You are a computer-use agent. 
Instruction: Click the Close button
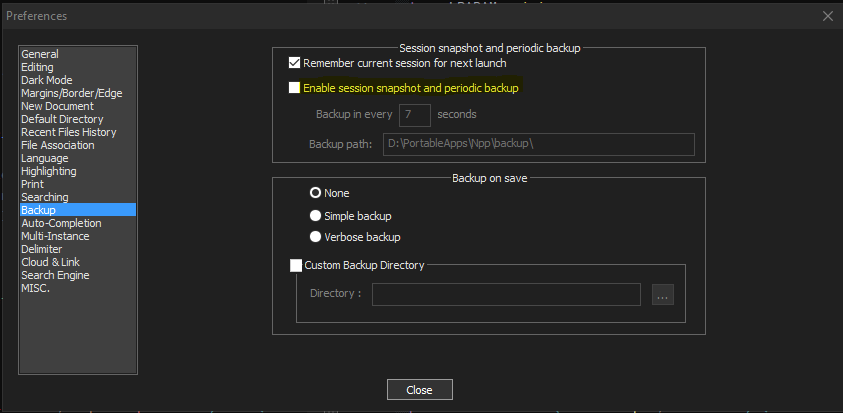coord(419,390)
